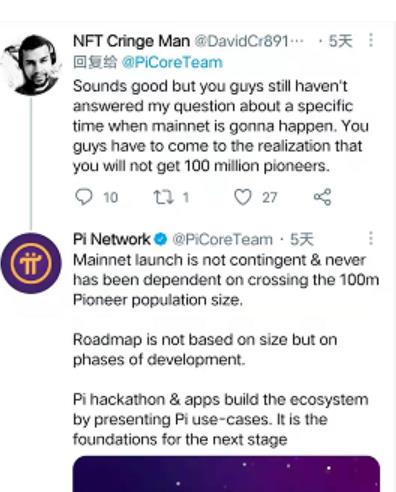Like NFT Cringe Man's tweet with heart icon

243,197
